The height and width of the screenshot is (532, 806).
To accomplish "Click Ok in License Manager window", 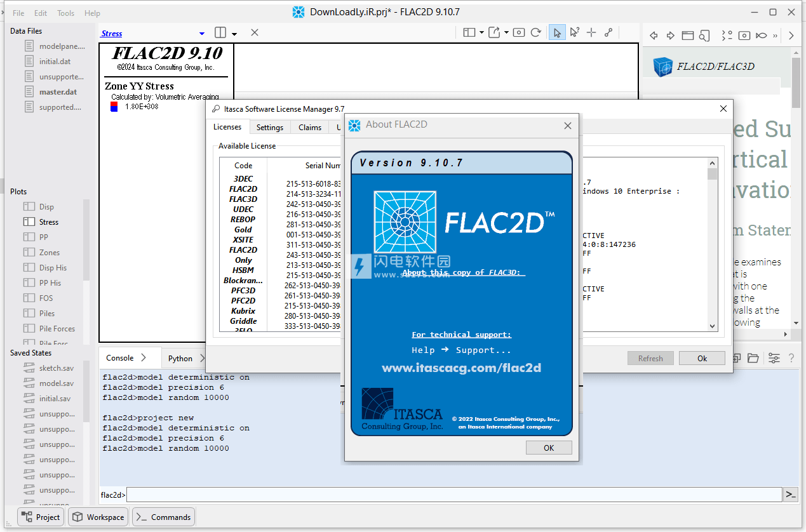I will click(x=702, y=358).
